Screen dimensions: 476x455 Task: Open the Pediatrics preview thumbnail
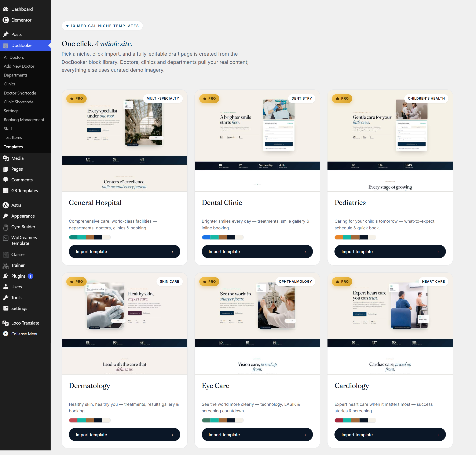(x=390, y=141)
